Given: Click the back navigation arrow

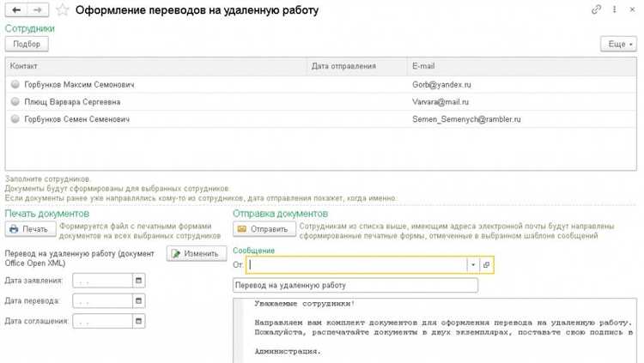Looking at the screenshot, I should click(16, 10).
